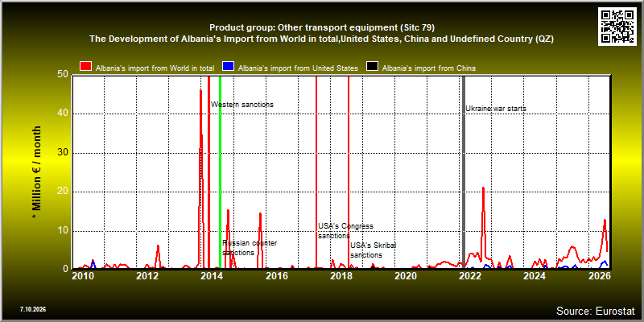Click the x-axis label 2024
Image resolution: width=644 pixels, height=322 pixels.
535,276
